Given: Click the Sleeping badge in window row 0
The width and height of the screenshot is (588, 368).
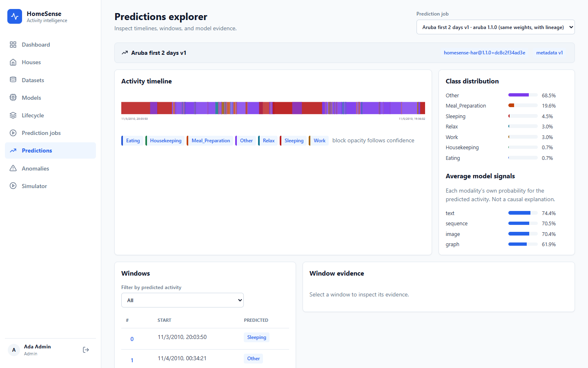Looking at the screenshot, I should pyautogui.click(x=256, y=337).
